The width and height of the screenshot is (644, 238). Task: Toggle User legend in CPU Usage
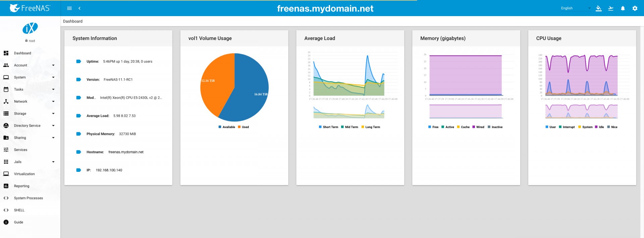point(547,127)
